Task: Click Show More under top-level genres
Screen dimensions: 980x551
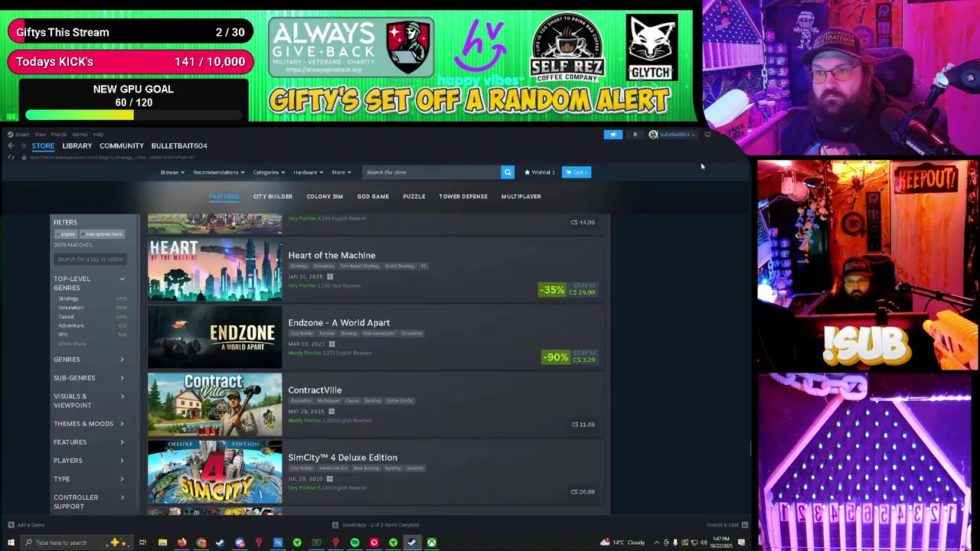Action: pos(72,344)
